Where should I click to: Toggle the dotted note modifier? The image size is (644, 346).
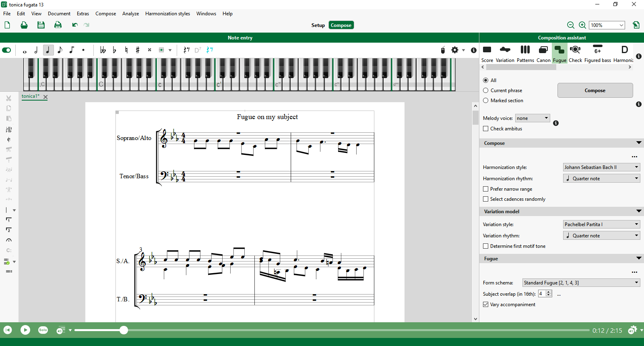[x=83, y=50]
